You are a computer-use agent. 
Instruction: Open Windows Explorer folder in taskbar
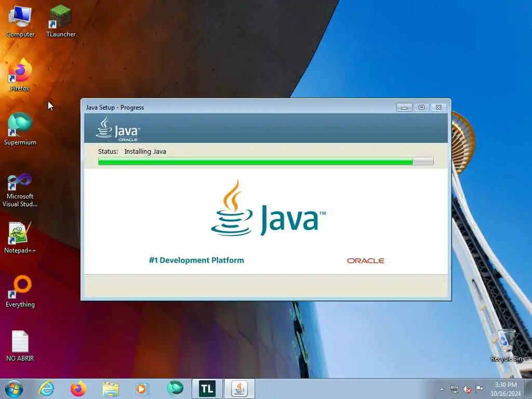point(111,389)
